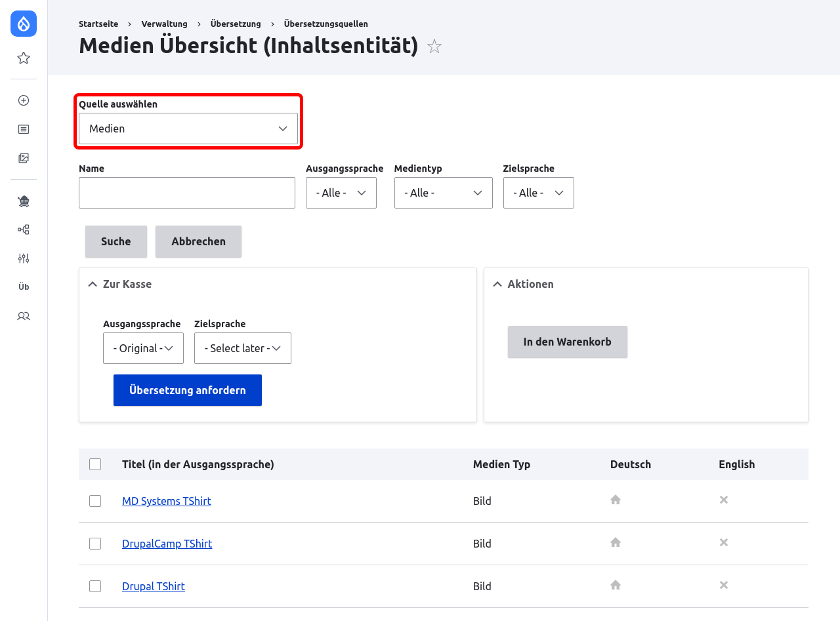The image size is (840, 621).
Task: Click the Drupal logo home icon
Action: (24, 24)
